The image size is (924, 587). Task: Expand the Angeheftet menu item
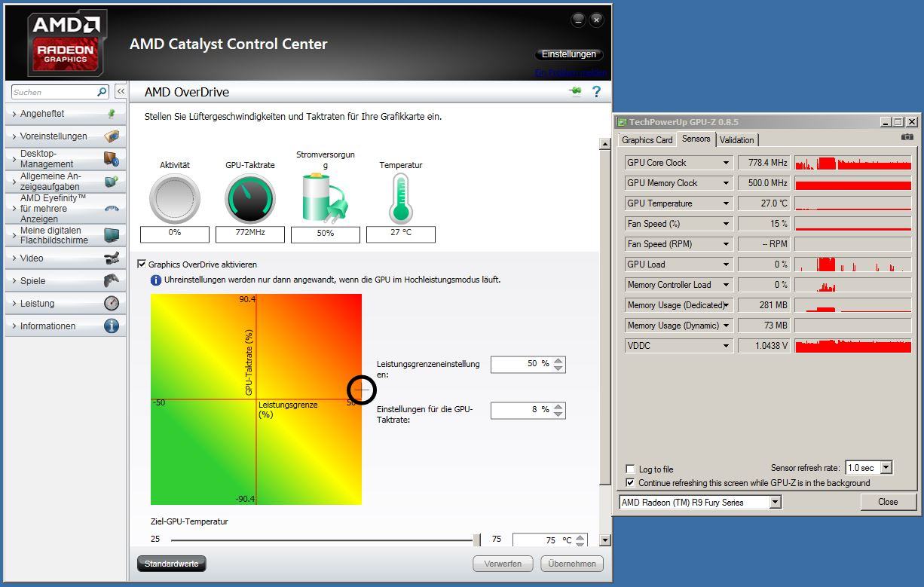click(66, 114)
